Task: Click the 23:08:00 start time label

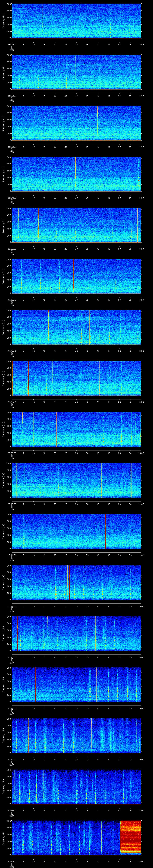Action: coord(12,402)
